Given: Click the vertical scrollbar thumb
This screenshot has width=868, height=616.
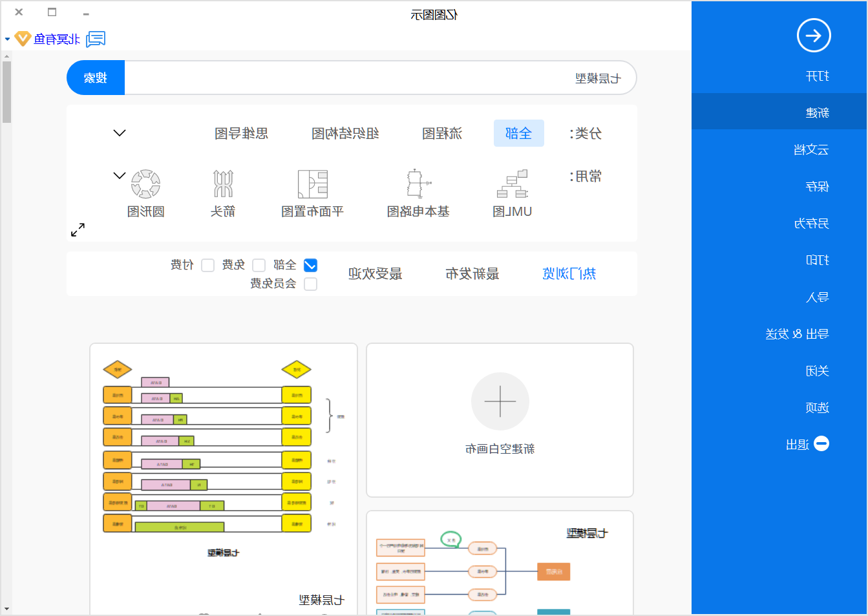Looking at the screenshot, I should tap(6, 92).
